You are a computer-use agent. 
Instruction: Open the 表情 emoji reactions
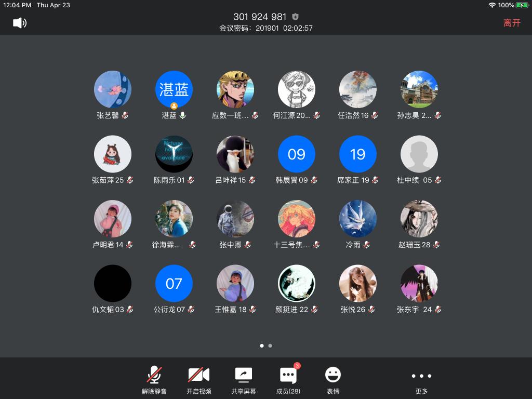(x=332, y=380)
